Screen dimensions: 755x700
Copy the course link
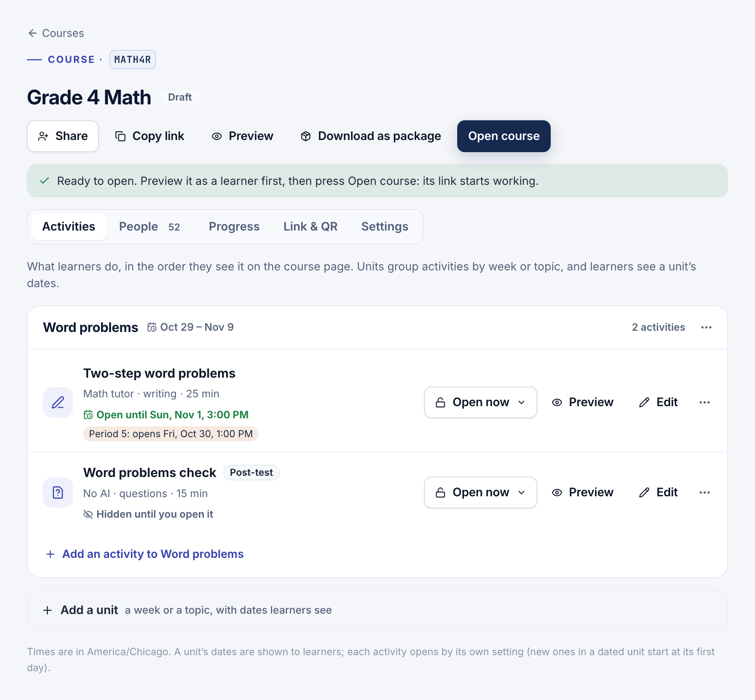pos(150,136)
